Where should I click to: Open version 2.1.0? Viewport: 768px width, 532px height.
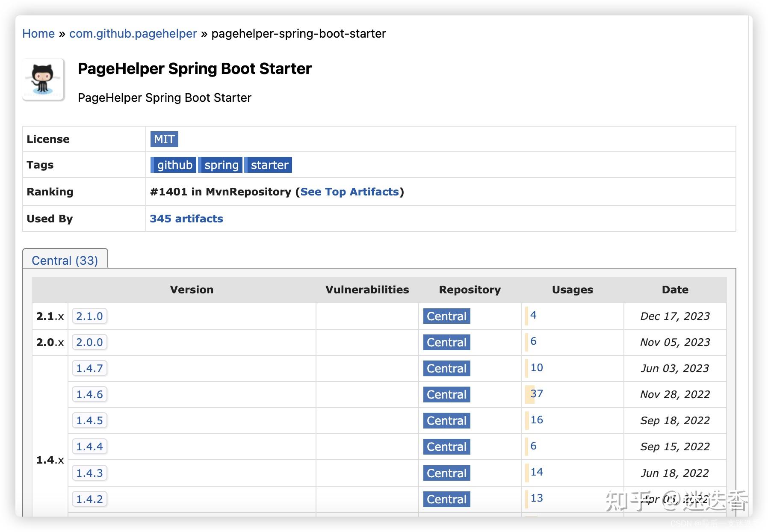89,316
